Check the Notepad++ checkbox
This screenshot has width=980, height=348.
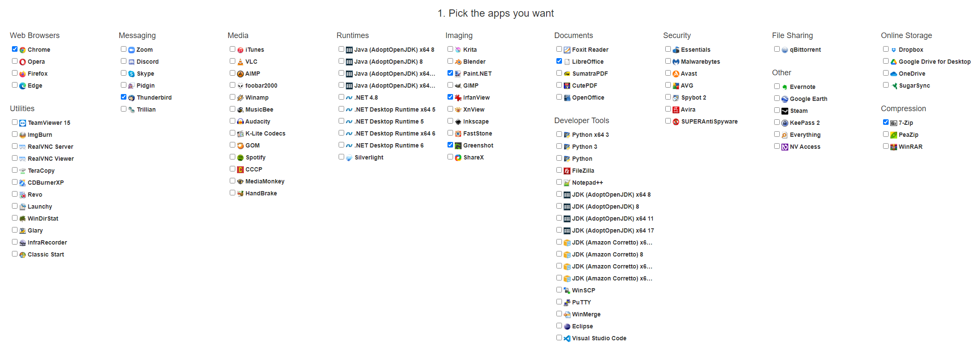(559, 182)
